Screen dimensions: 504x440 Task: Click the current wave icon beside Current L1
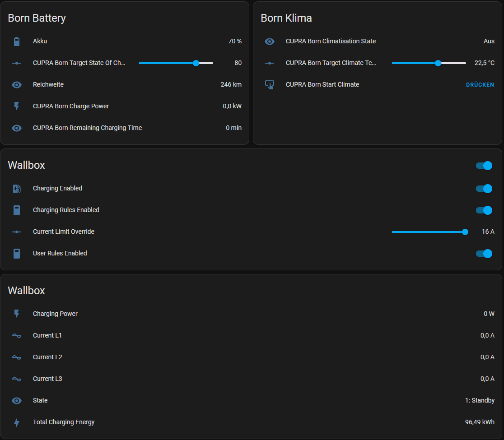pyautogui.click(x=17, y=336)
